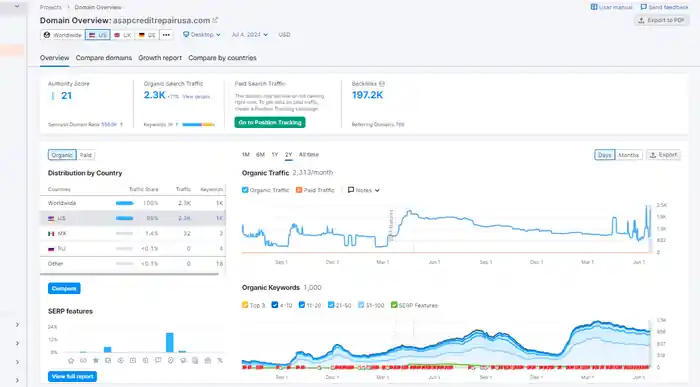Toggle the 21-50 keywords checkbox
The image size is (700, 387).
(331, 305)
